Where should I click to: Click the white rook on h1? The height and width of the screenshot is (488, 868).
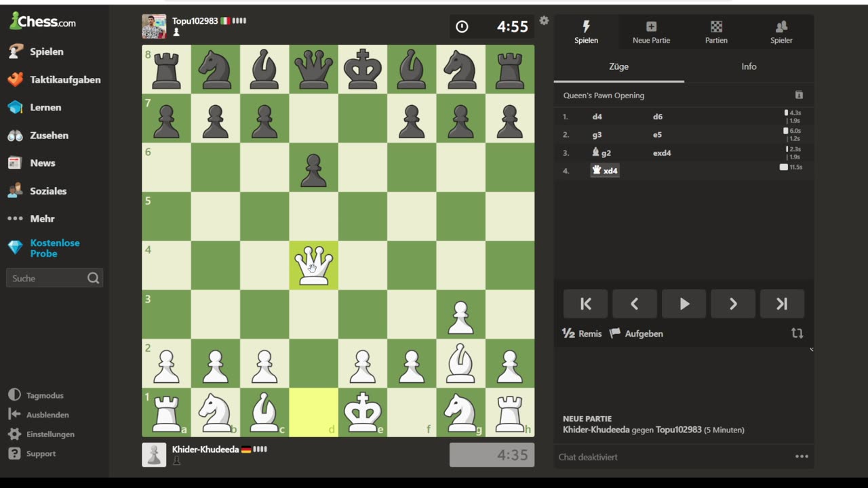510,412
